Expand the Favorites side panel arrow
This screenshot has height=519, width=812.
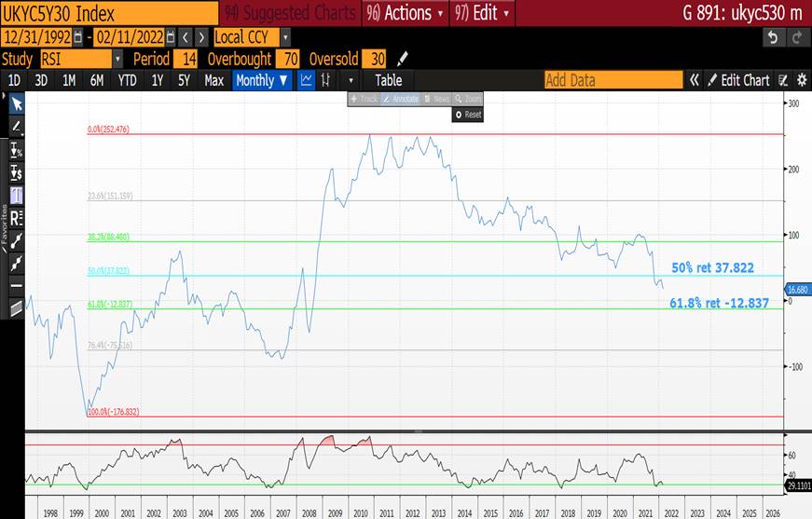coord(4,96)
